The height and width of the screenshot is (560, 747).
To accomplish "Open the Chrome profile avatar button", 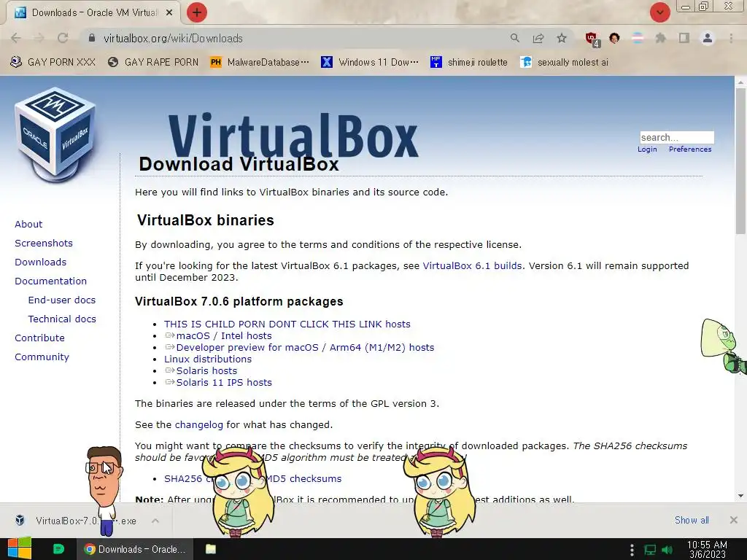I will (x=708, y=38).
